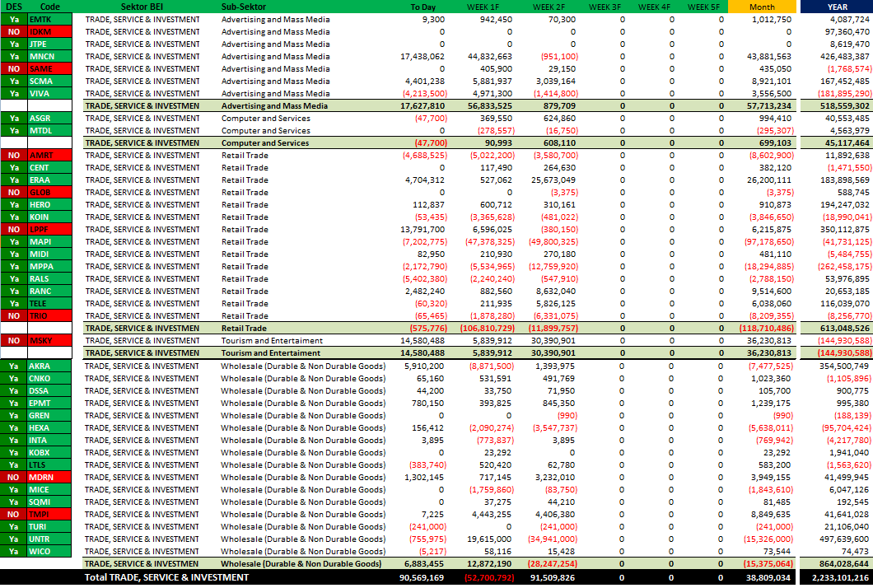Select the UNTR code cell
Screen dimensions: 873x588
click(49, 539)
